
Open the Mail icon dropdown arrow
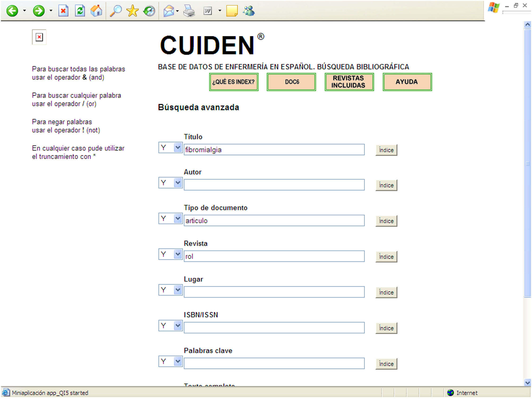(178, 11)
